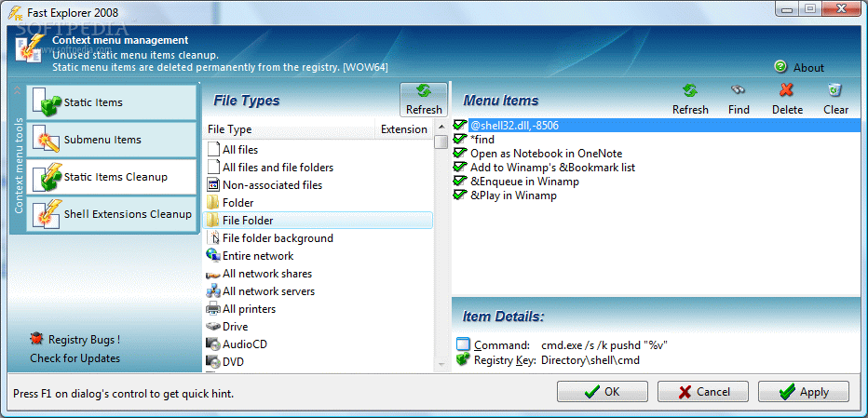Click the All printers printer icon
Screen dimensions: 868x418
click(213, 308)
